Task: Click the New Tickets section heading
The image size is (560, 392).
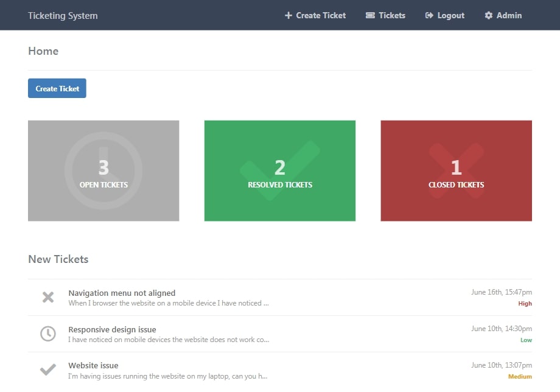Action: click(x=58, y=259)
